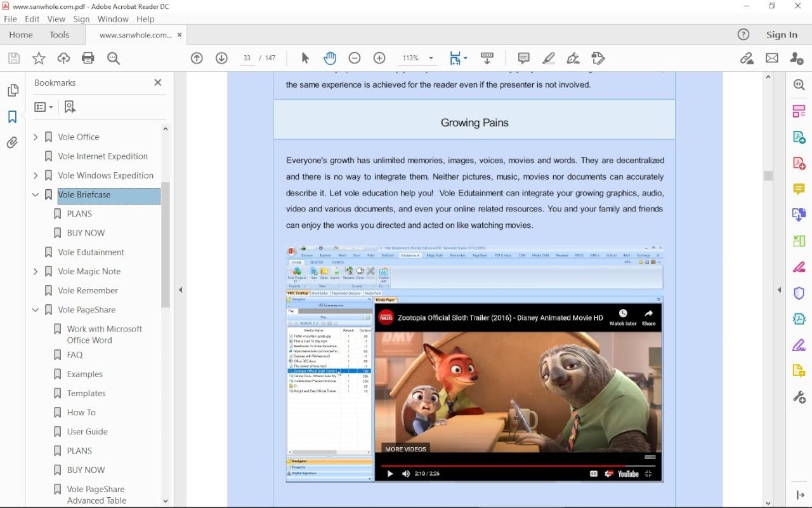Image resolution: width=812 pixels, height=508 pixels.
Task: Switch to the Home tab
Action: pyautogui.click(x=21, y=35)
